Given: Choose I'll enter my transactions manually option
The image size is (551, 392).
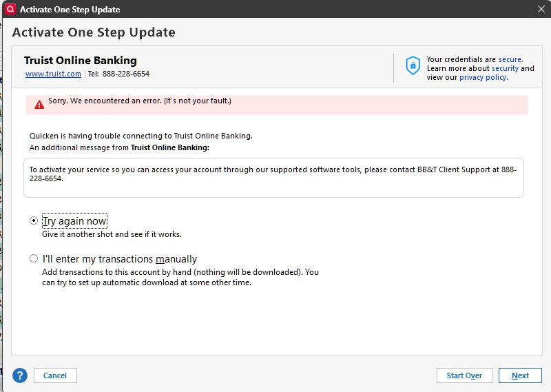Looking at the screenshot, I should click(x=34, y=259).
